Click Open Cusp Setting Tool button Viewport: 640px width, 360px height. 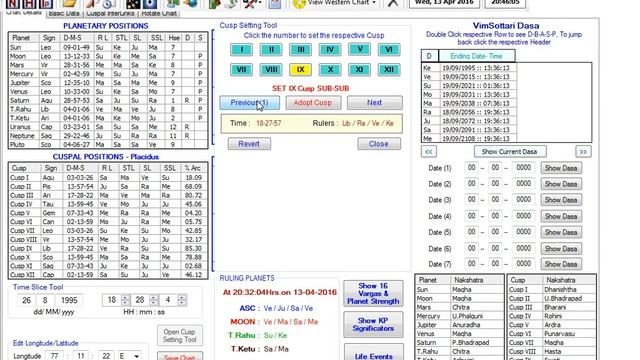[180, 336]
